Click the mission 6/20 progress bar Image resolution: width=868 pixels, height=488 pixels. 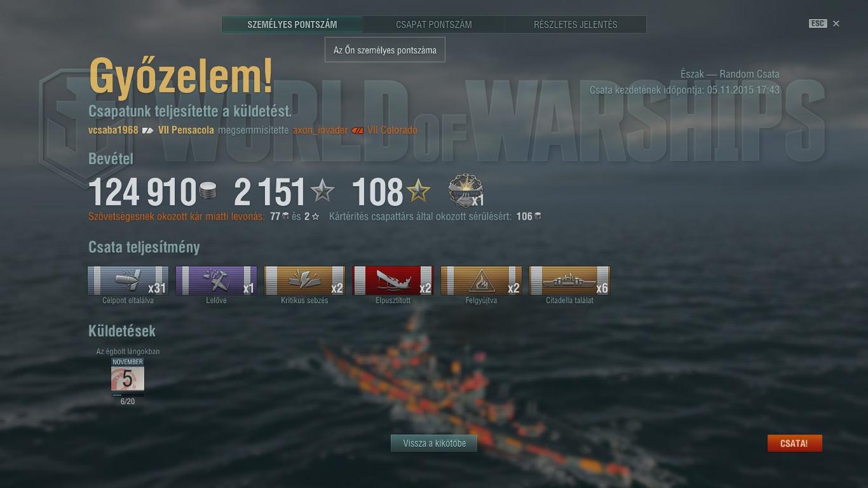tap(128, 395)
